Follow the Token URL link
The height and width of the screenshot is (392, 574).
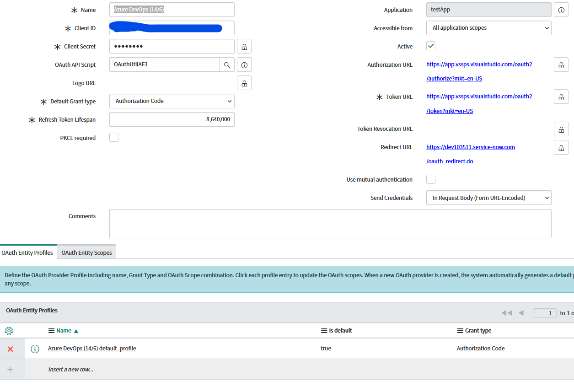point(479,103)
